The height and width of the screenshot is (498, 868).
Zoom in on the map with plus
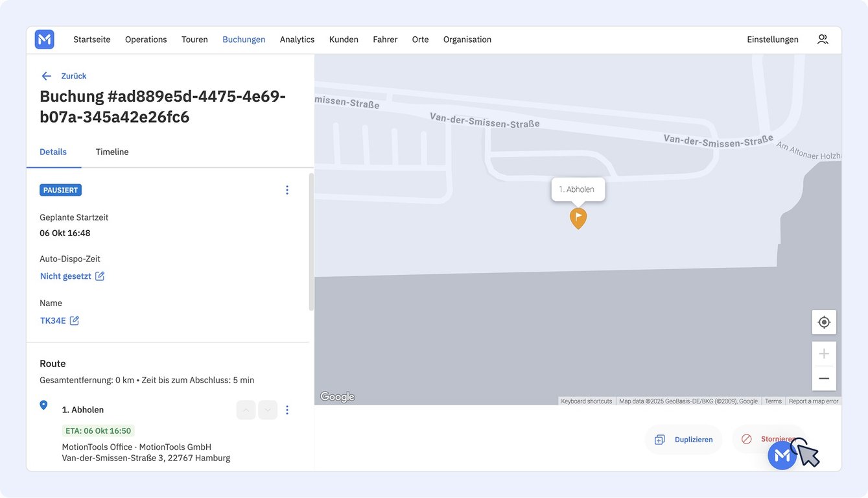824,354
